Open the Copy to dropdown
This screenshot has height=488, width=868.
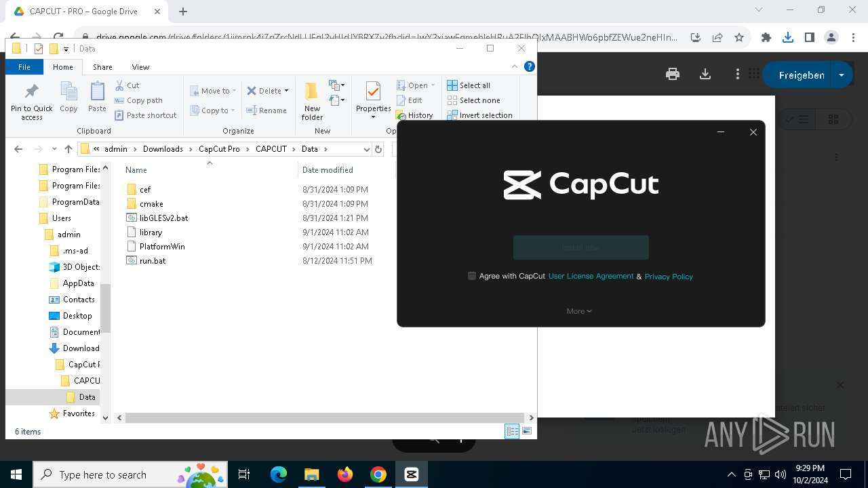[x=213, y=110]
